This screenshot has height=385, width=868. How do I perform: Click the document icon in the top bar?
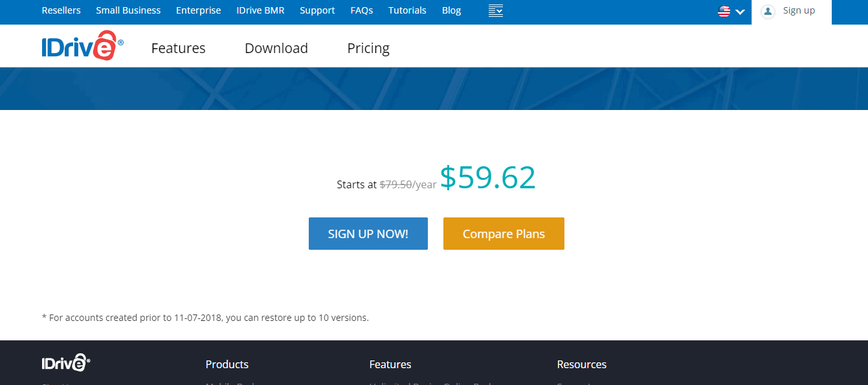496,11
